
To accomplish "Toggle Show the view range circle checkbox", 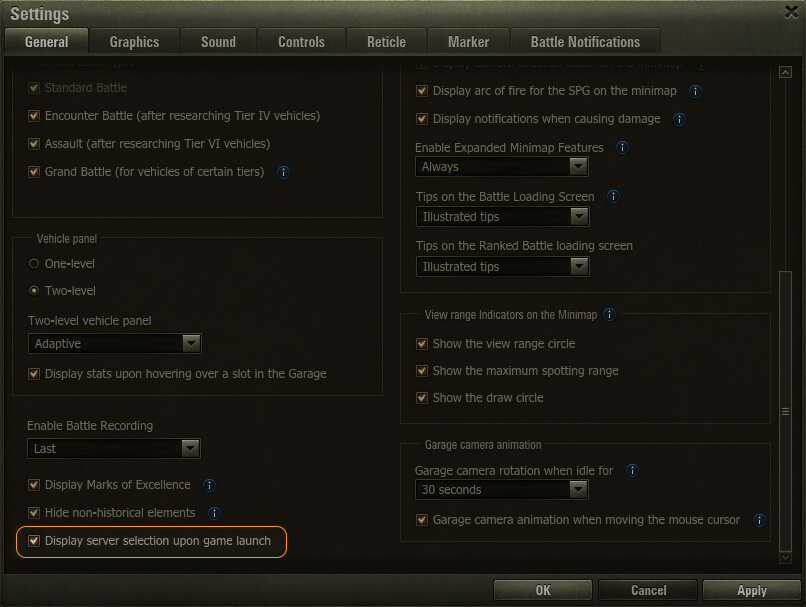I will coord(422,344).
